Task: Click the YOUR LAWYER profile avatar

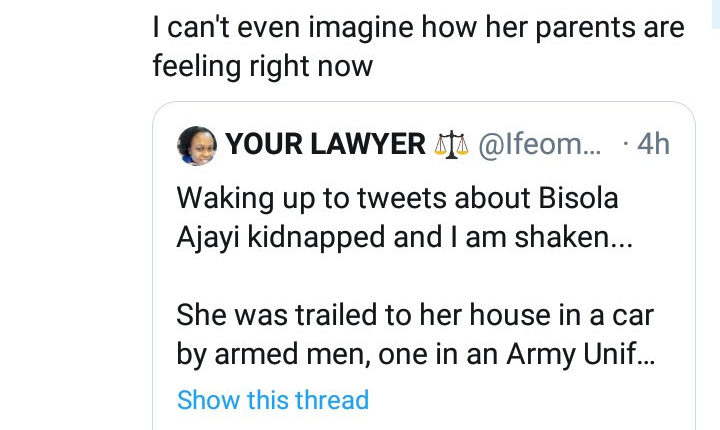Action: point(197,144)
